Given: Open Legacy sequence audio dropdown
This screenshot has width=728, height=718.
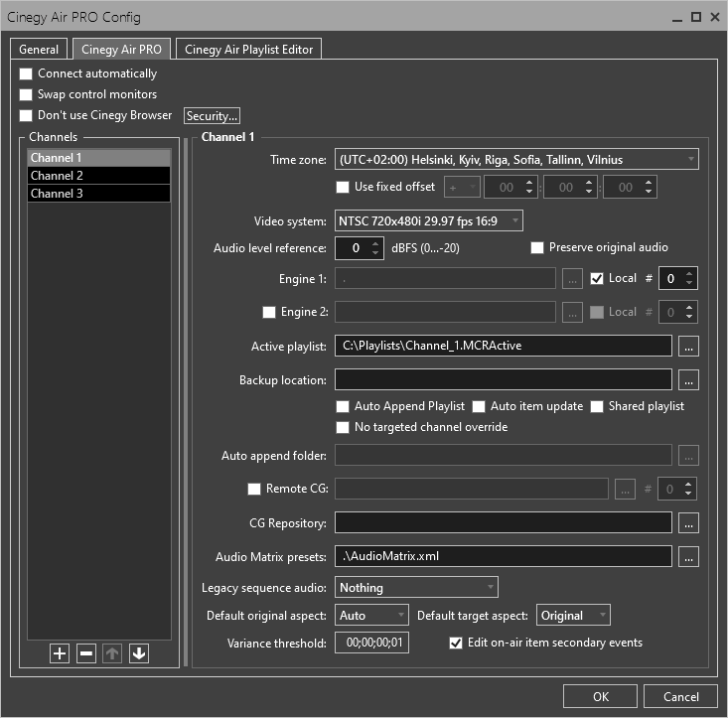Looking at the screenshot, I should [x=416, y=588].
